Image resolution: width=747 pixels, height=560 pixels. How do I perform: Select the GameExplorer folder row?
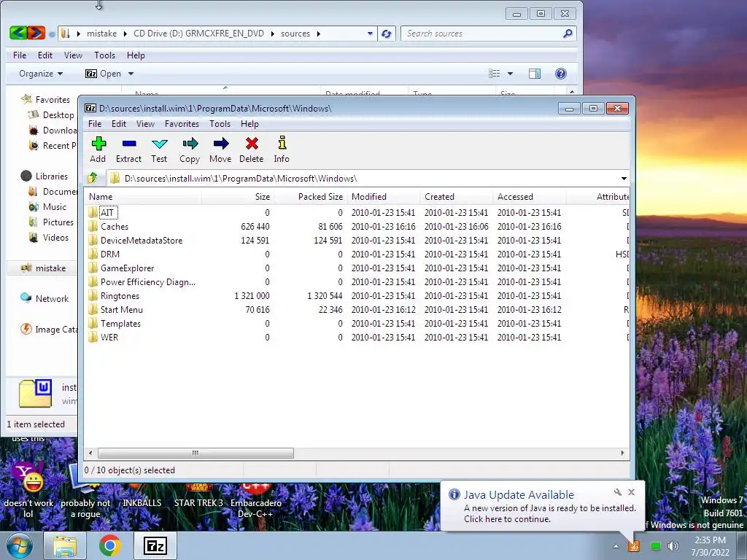click(x=357, y=268)
